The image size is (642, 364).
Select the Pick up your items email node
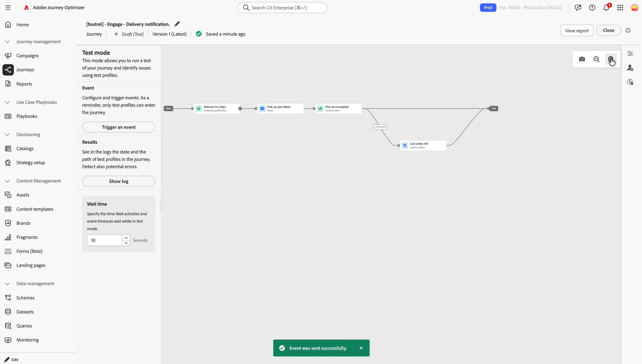(280, 109)
